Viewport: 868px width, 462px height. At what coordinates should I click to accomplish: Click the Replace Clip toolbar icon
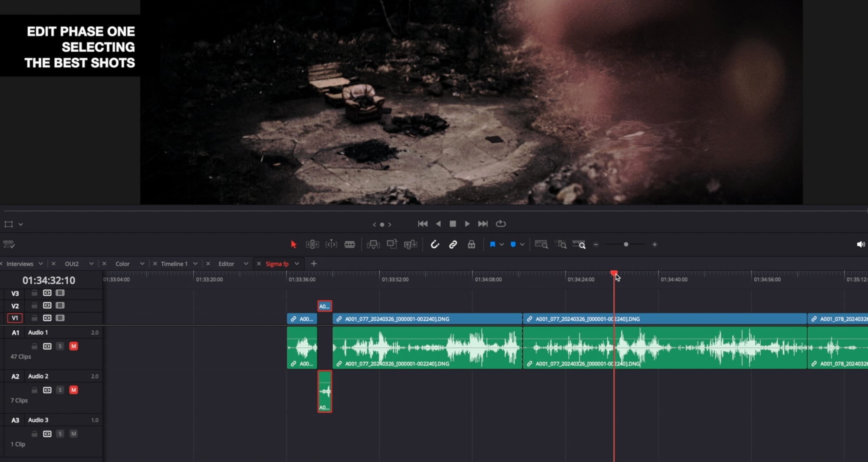tap(411, 244)
